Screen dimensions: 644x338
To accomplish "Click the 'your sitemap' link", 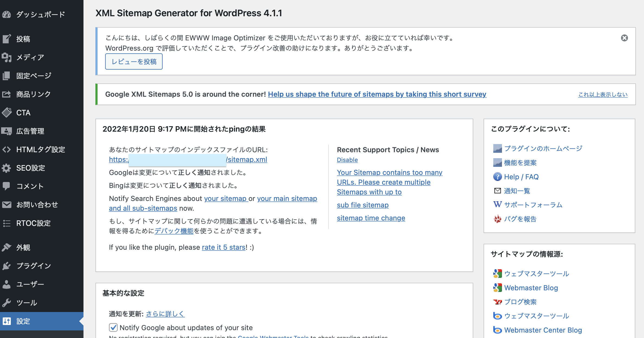I will (x=226, y=199).
